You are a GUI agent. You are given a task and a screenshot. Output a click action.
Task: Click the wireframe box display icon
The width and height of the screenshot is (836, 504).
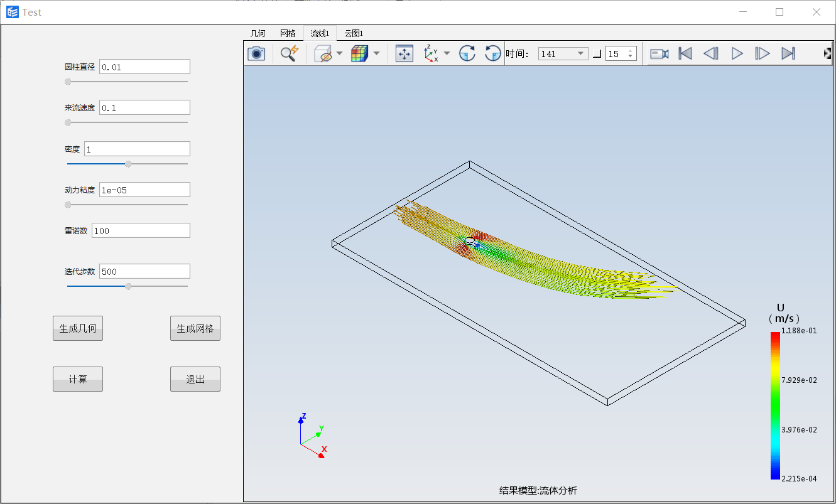(x=322, y=54)
